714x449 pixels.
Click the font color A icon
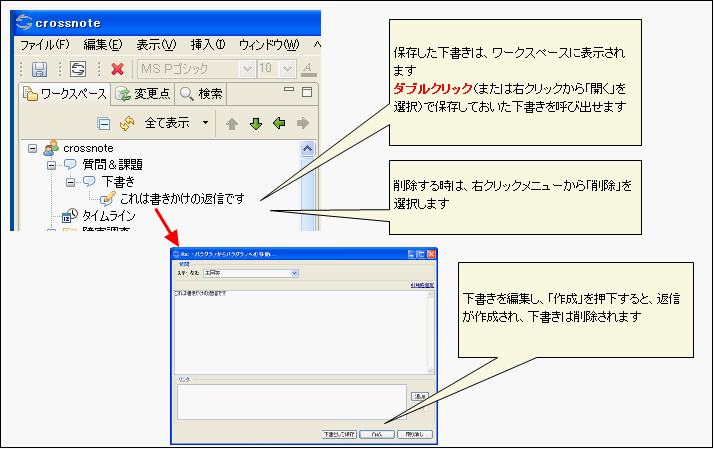pyautogui.click(x=309, y=69)
